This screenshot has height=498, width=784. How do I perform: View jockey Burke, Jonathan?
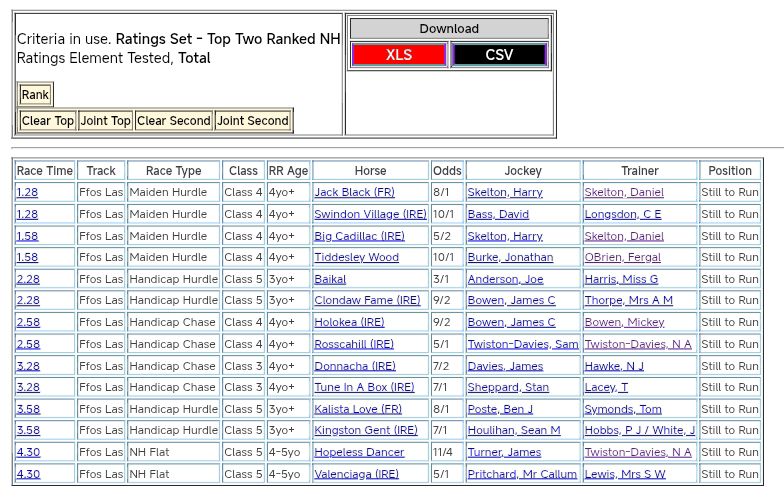(510, 257)
